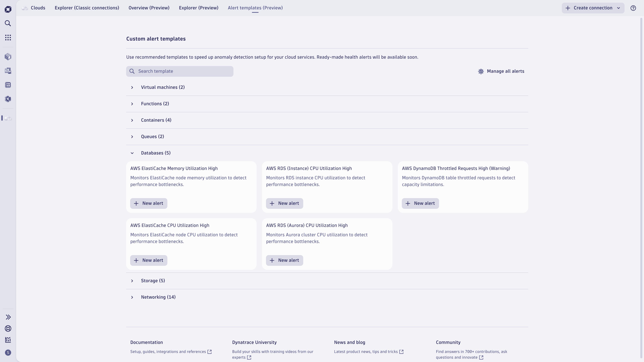
Task: Click New alert for DynamoDB Throttled Requests
Action: pyautogui.click(x=420, y=203)
